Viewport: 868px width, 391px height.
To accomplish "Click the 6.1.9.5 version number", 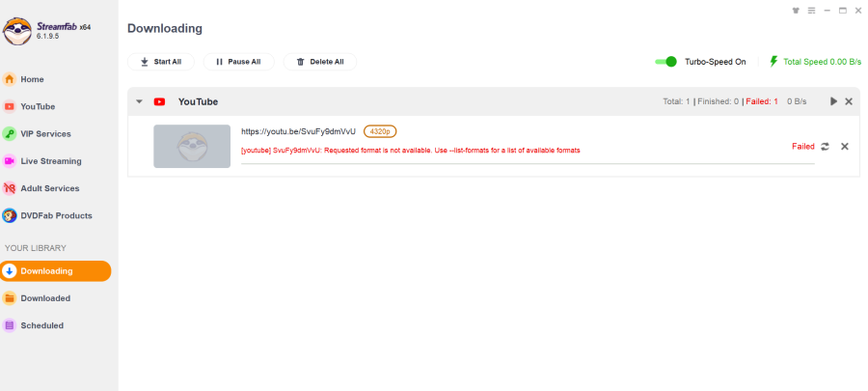I will point(47,36).
